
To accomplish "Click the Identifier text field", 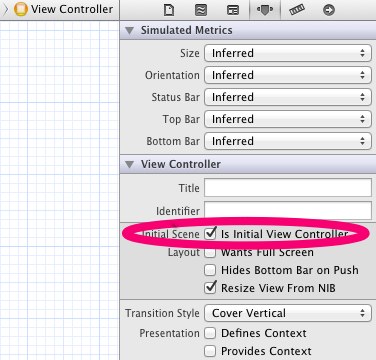I will (288, 211).
